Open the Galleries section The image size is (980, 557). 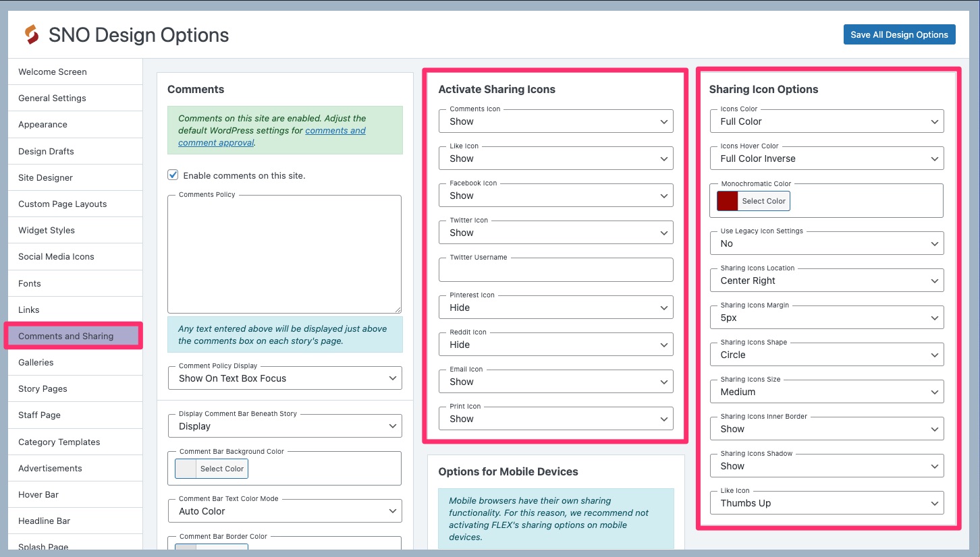(x=75, y=362)
